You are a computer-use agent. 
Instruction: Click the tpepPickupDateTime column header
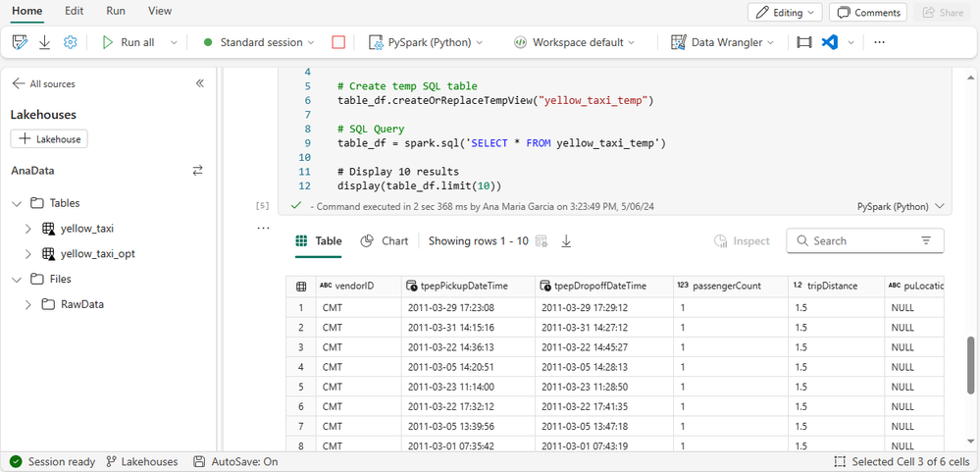[x=468, y=287]
